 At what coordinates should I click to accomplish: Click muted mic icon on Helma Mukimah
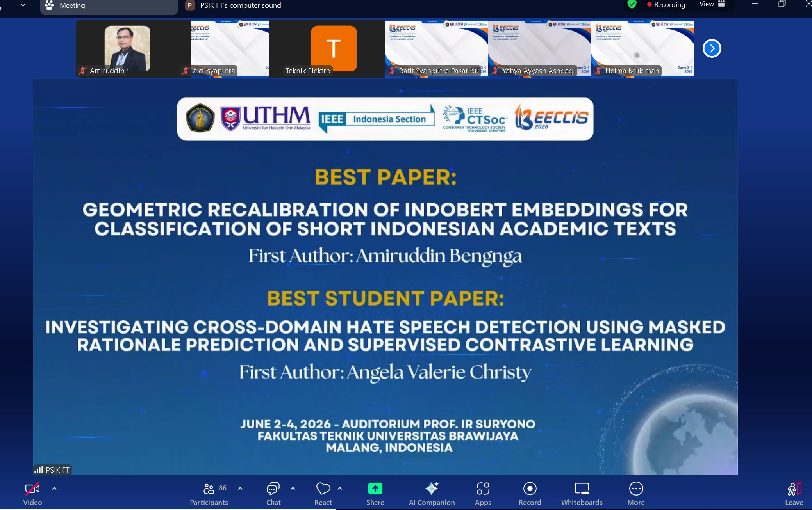point(598,71)
